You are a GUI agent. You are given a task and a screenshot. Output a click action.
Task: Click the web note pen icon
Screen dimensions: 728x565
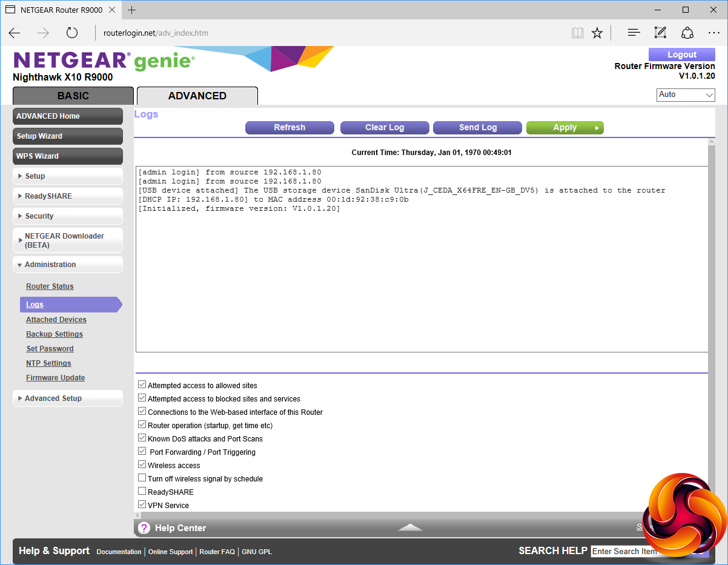660,33
